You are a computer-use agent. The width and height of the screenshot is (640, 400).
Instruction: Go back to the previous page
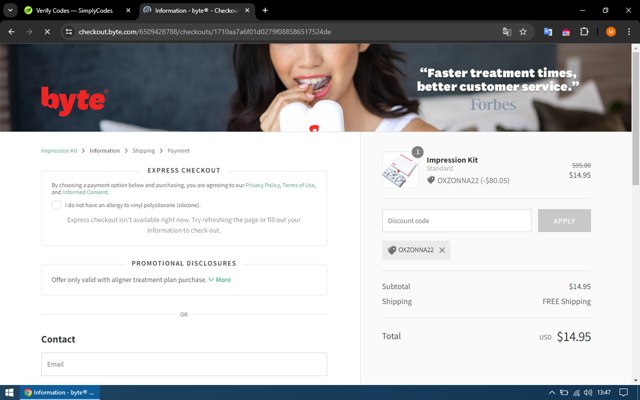point(11,31)
